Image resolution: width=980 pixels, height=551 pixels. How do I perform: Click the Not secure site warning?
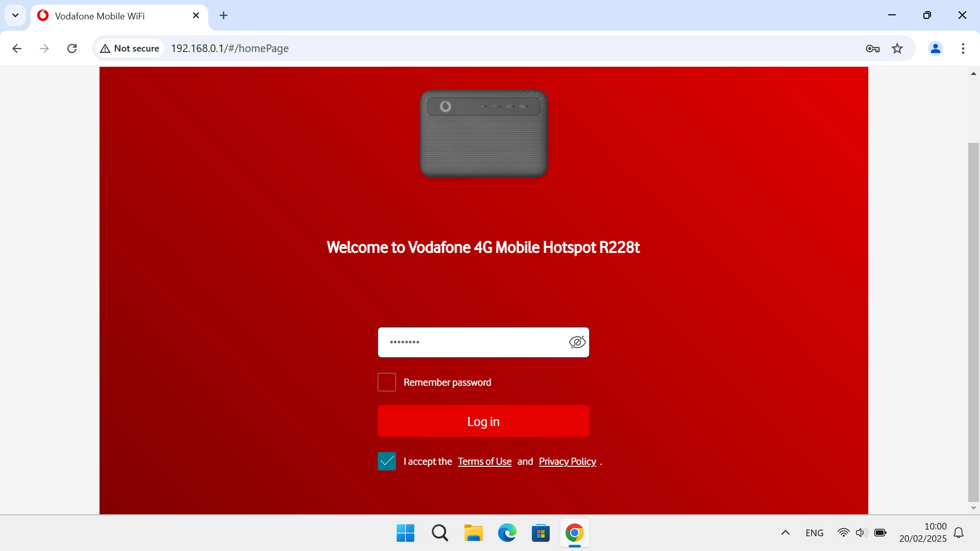[x=130, y=48]
